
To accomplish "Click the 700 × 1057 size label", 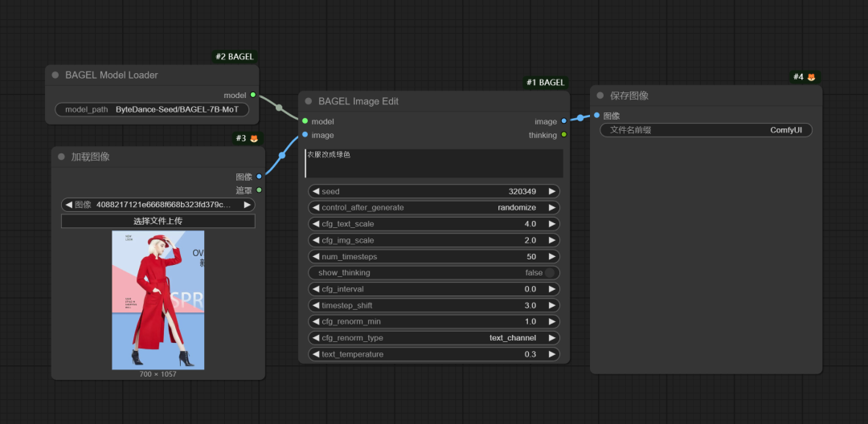I will [158, 374].
